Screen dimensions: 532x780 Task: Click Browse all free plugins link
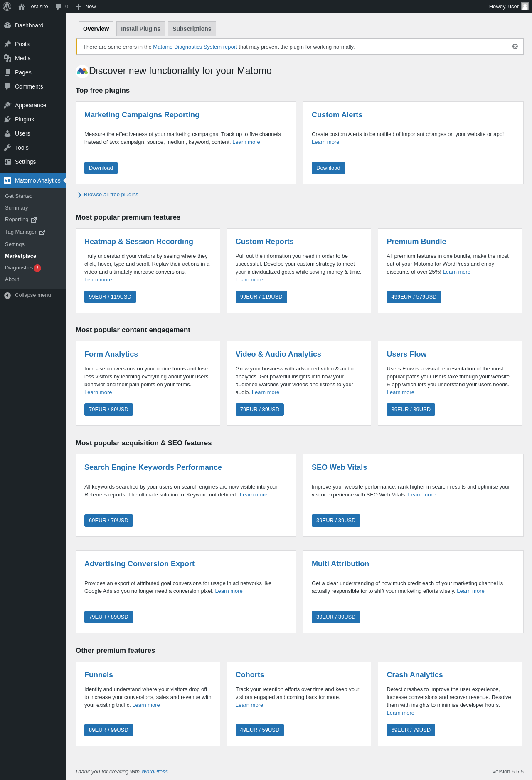coord(111,195)
